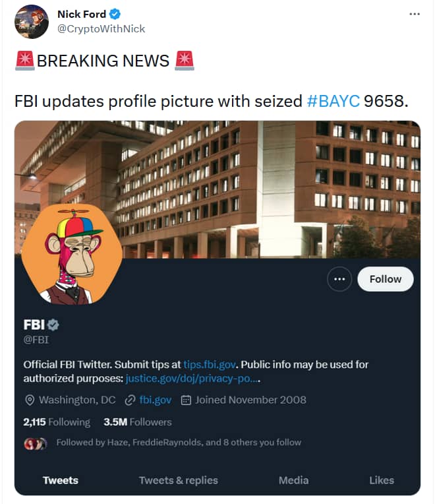The image size is (435, 504).
Task: Click the blue verified badge beside Nick Ford
Action: (115, 14)
